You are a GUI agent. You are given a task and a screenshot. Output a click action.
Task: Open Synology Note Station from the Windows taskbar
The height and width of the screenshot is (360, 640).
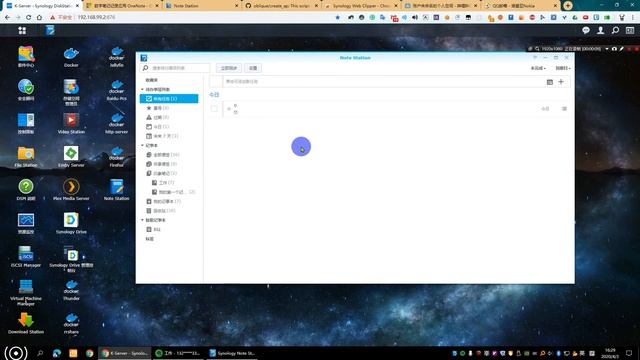(x=232, y=353)
